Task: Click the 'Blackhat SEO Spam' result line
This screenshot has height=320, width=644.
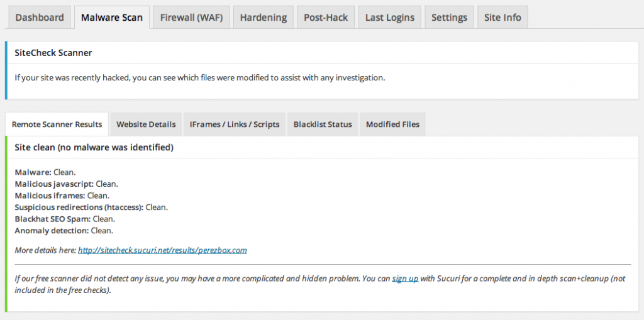Action: coord(64,219)
